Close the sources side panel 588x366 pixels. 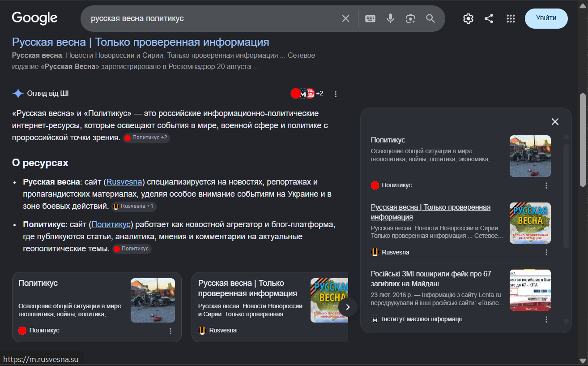(555, 122)
